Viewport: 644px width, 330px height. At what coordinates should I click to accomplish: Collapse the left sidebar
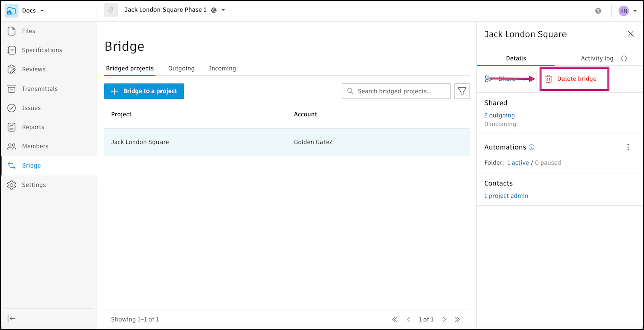pos(12,318)
